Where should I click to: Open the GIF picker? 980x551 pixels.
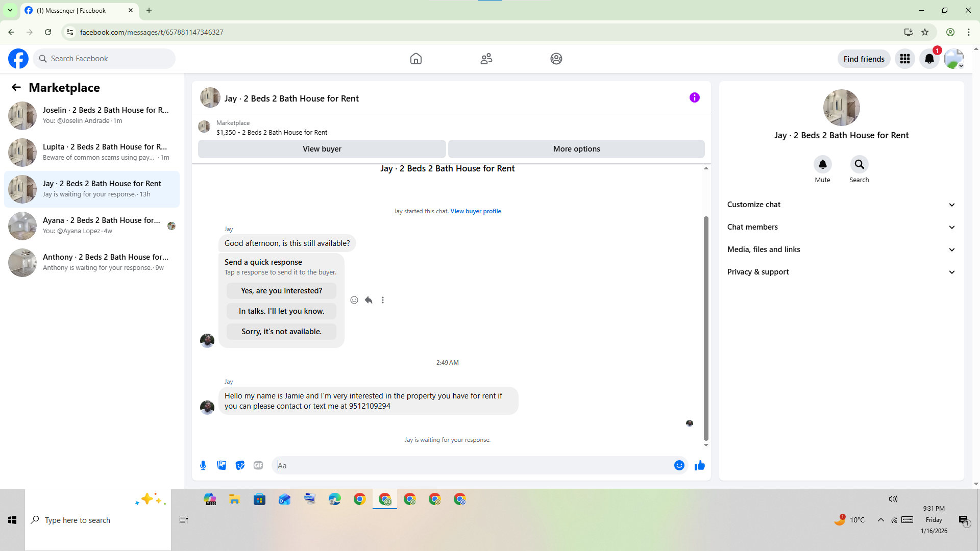pos(258,465)
